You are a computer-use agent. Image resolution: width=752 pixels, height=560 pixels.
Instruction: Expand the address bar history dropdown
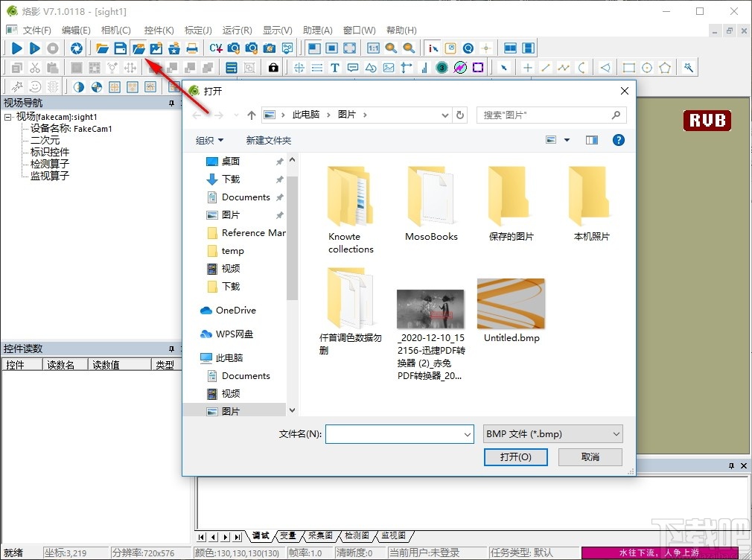444,115
